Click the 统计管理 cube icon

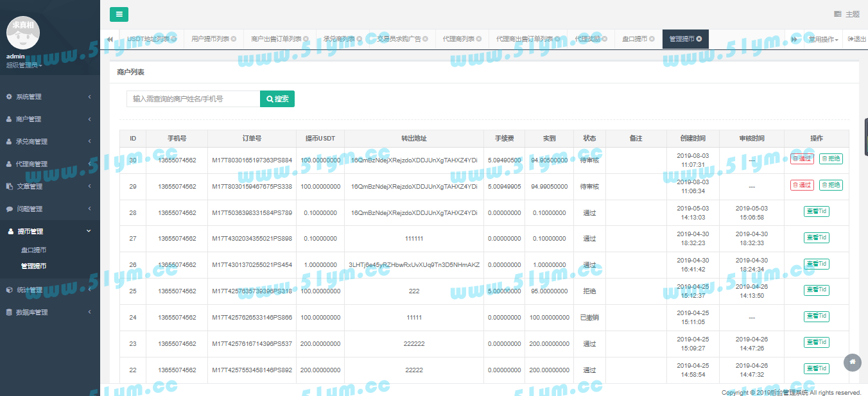click(9, 290)
